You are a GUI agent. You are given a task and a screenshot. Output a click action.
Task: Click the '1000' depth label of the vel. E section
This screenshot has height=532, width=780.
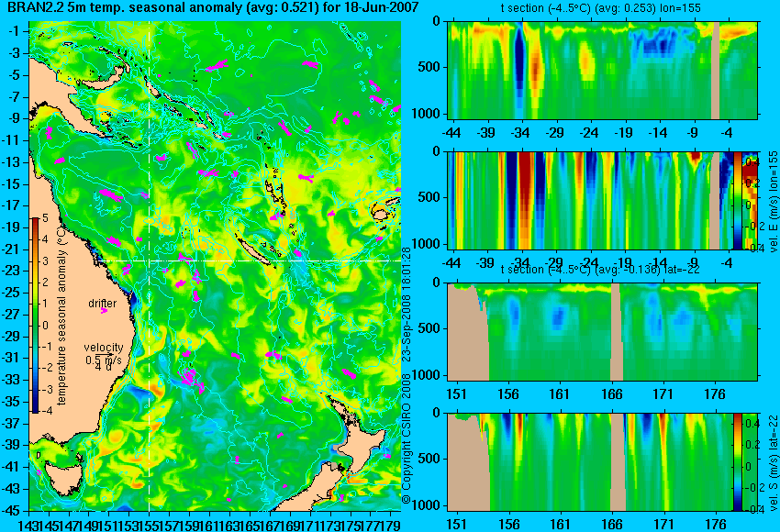(427, 244)
